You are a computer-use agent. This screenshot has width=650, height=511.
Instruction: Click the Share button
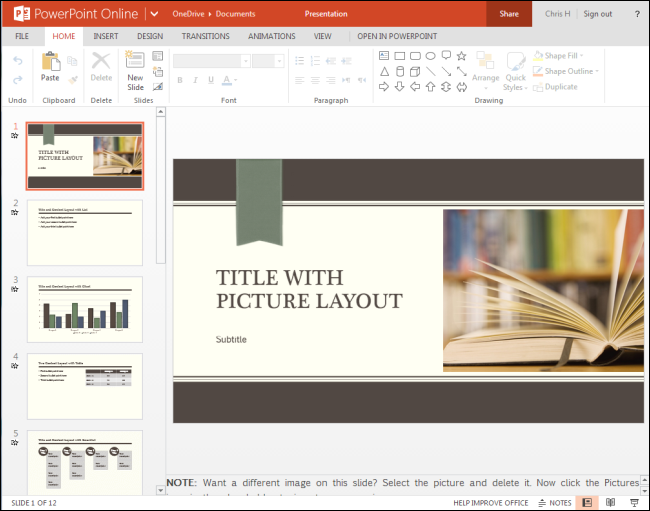(x=509, y=14)
